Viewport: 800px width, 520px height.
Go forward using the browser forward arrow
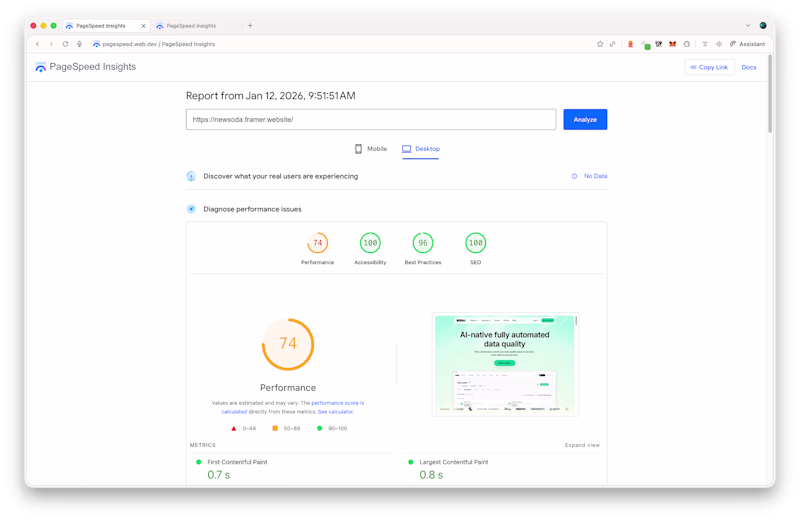coord(51,44)
